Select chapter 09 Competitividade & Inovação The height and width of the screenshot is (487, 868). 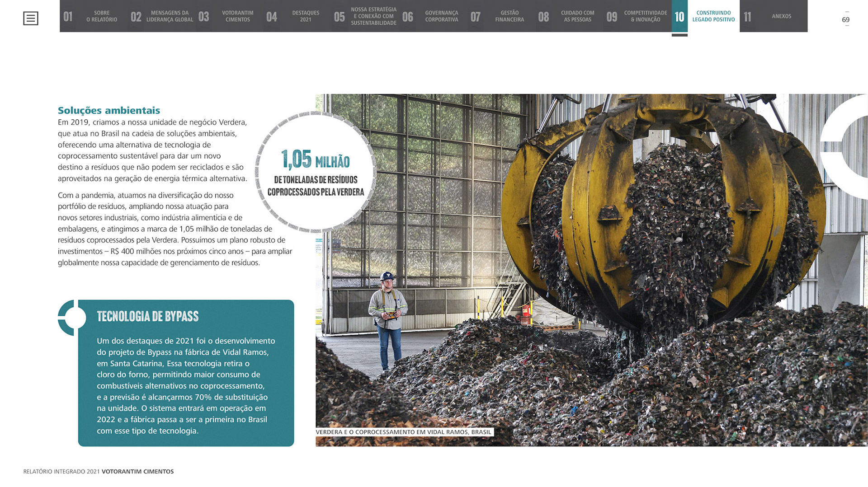pos(637,16)
